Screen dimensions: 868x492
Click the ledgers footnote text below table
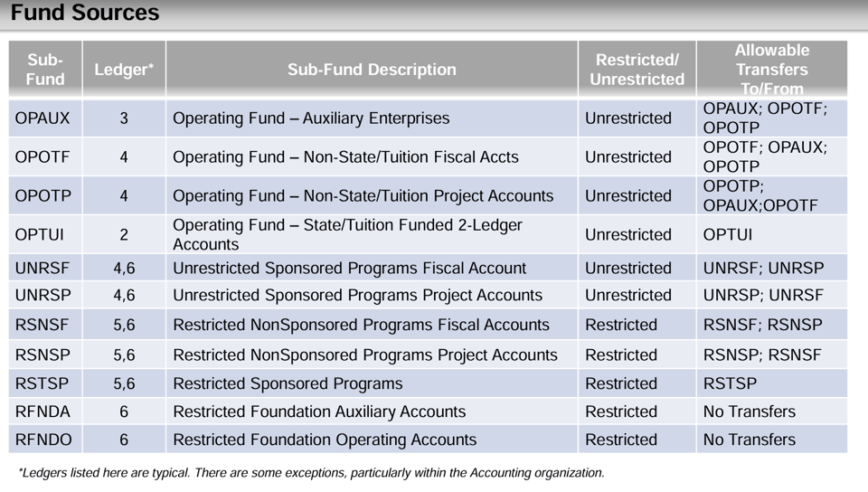311,472
